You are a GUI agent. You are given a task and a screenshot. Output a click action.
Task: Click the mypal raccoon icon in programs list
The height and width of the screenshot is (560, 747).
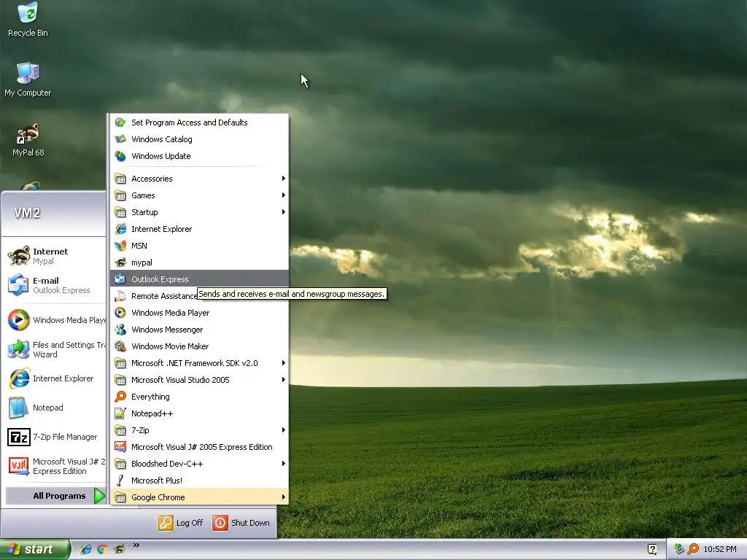click(120, 262)
